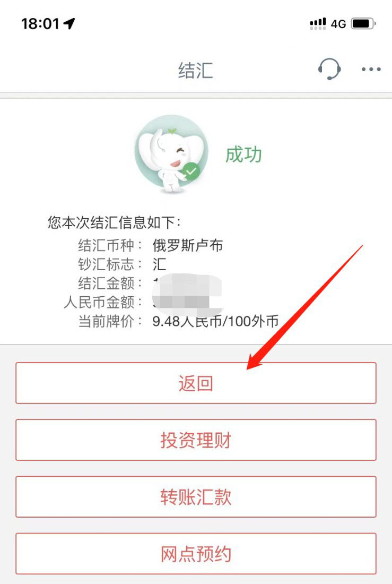Tap the green 成功 status text

tap(243, 154)
